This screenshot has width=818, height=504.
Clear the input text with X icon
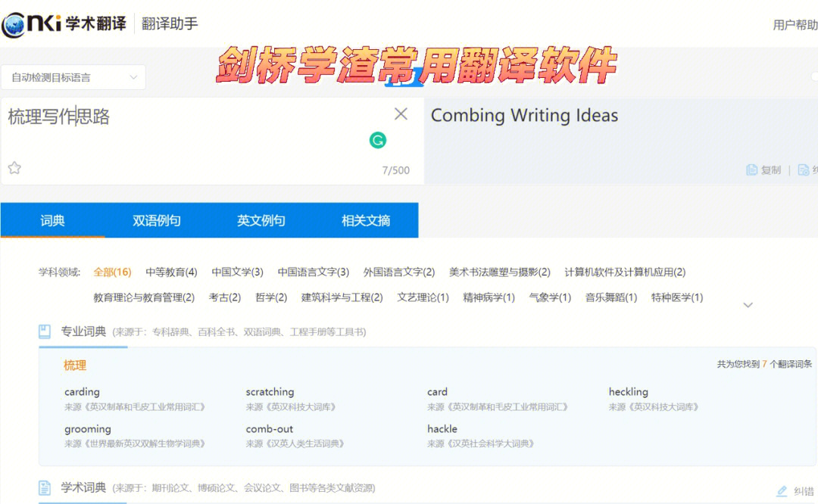click(401, 114)
